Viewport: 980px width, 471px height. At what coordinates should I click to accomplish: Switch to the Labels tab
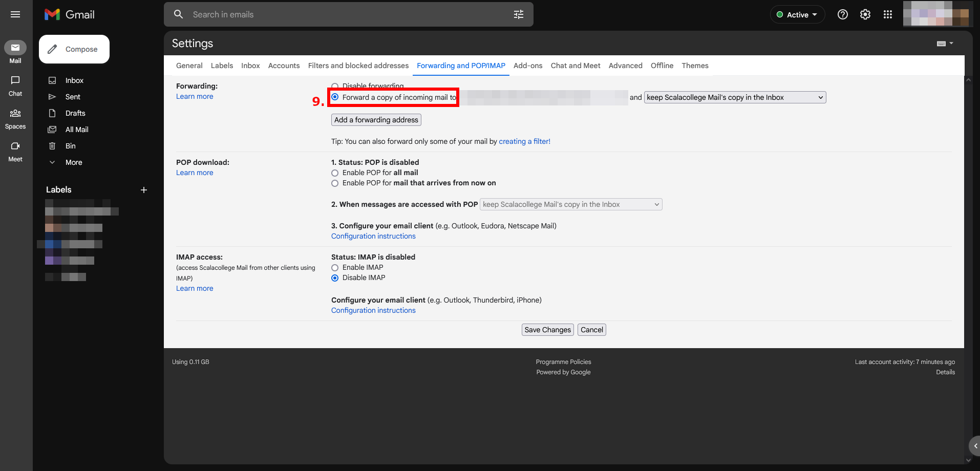point(222,66)
